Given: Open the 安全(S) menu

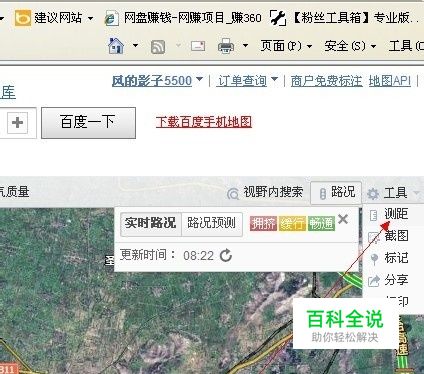Looking at the screenshot, I should click(350, 46).
